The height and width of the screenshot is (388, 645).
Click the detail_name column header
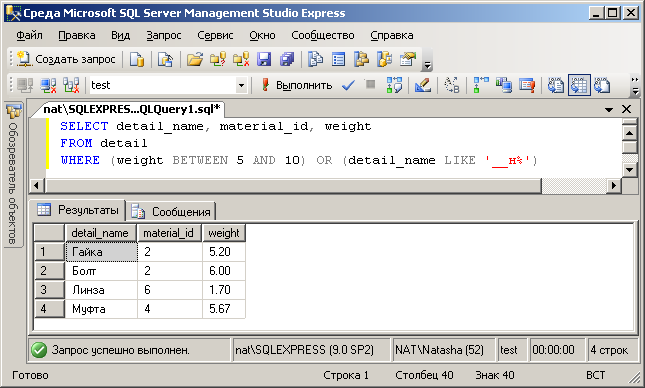(101, 233)
